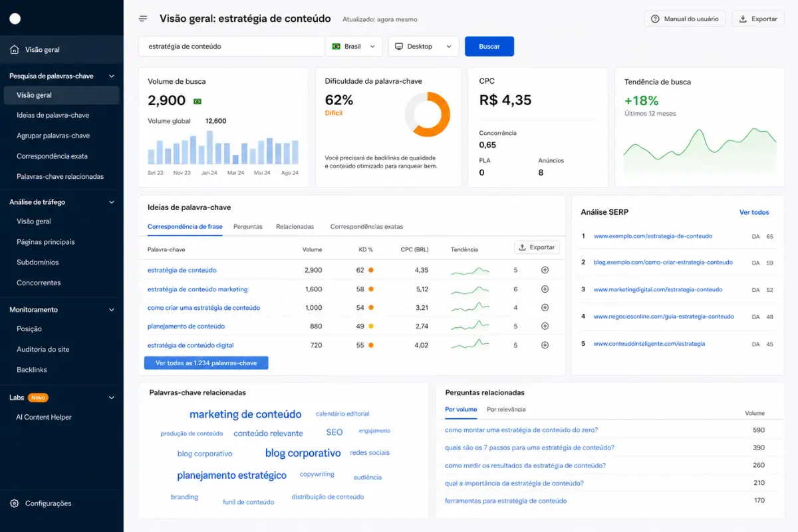Click 'marketing de conteúdo' in word cloud
Viewport: 798px width, 532px height.
245,414
